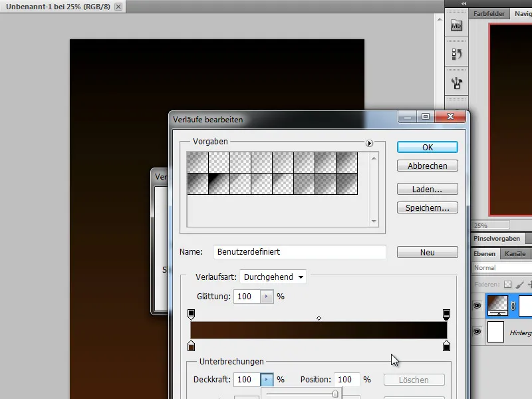Switch to the Ebenen tab
Image resolution: width=532 pixels, height=399 pixels.
point(484,253)
